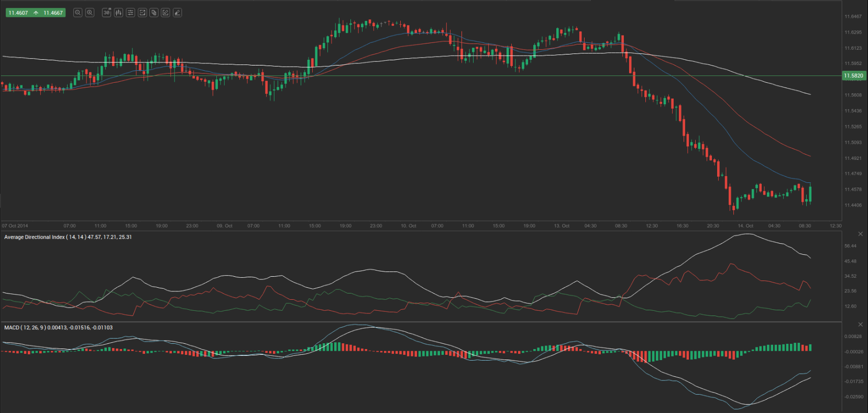
Task: Open the chart settings sliders icon
Action: tap(130, 13)
